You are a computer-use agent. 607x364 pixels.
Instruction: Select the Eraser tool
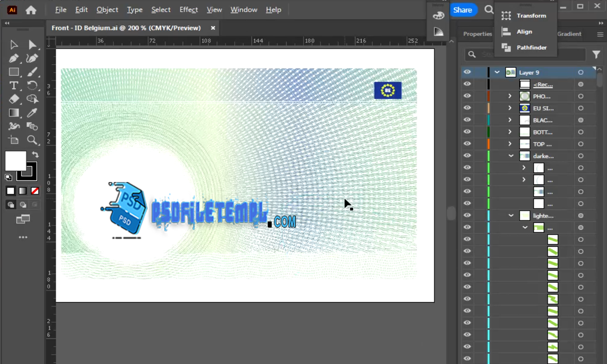(x=14, y=99)
